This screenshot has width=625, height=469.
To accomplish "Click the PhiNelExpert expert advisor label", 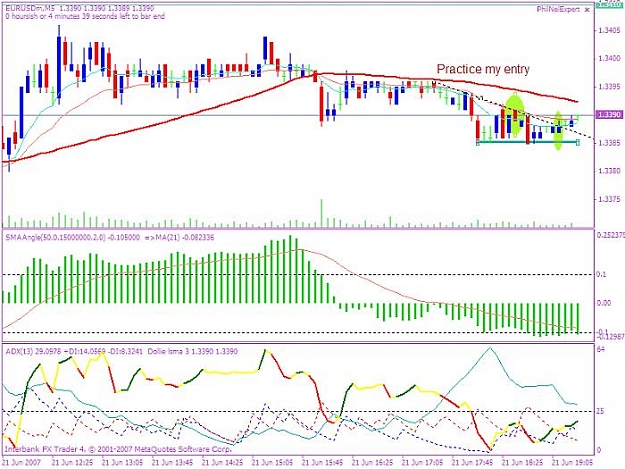I will click(558, 10).
